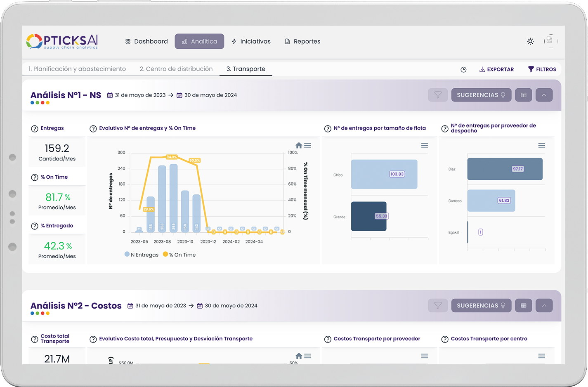This screenshot has height=387, width=588.
Task: Click the Diaz bar in proveedor chart
Action: (505, 169)
